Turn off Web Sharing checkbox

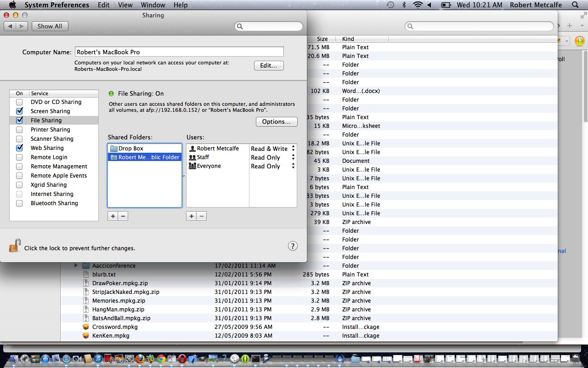point(19,148)
